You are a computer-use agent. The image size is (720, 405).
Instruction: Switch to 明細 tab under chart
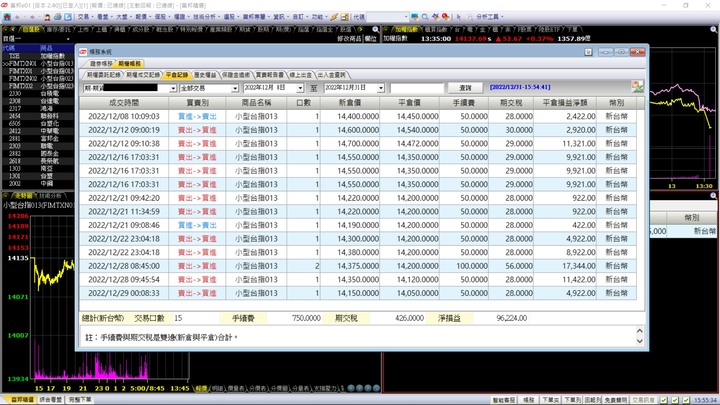pos(217,388)
